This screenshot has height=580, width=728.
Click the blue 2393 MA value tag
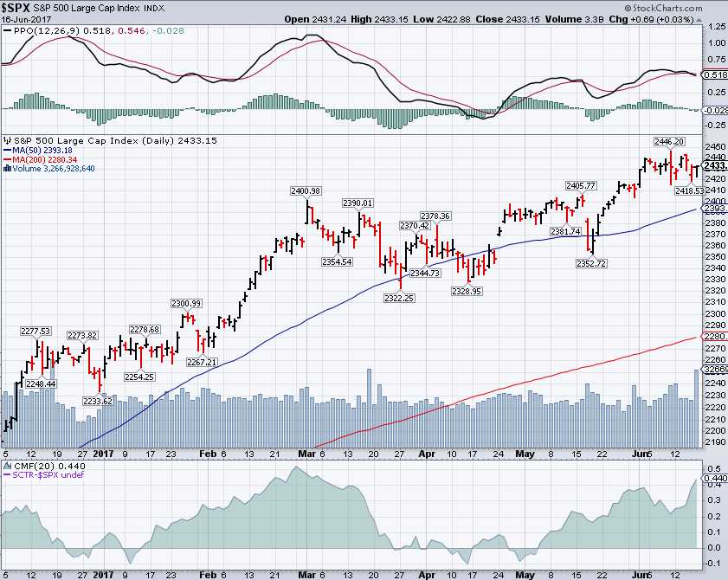tap(714, 209)
